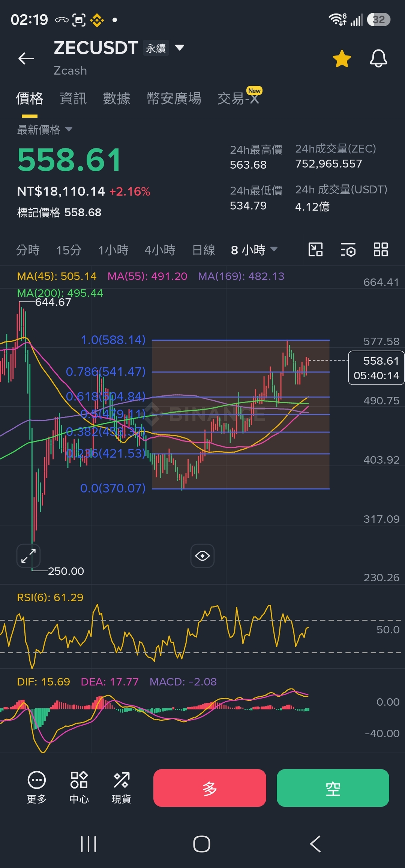Tap the 24h最高價 563.68 value
Screen dimensions: 405x868
click(x=248, y=165)
